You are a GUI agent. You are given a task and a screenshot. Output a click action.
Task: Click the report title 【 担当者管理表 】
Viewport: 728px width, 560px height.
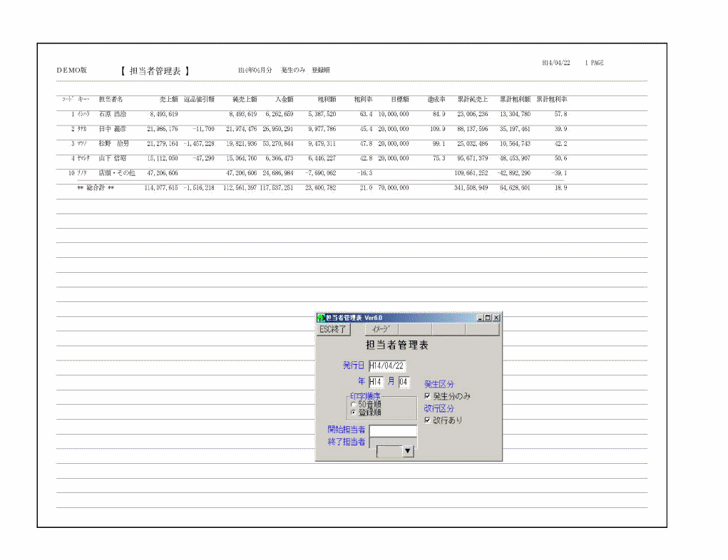coord(155,71)
